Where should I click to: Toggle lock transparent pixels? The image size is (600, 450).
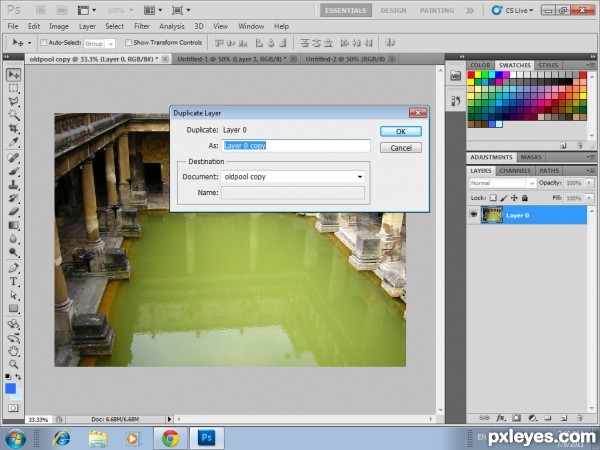493,198
